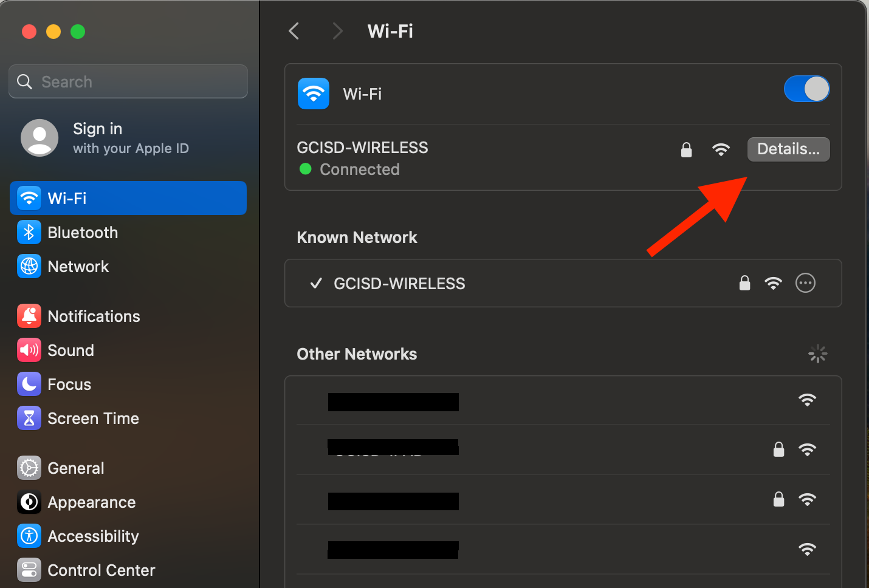Click the Apple ID avatar icon
Screen dimensions: 869x588
pos(39,138)
